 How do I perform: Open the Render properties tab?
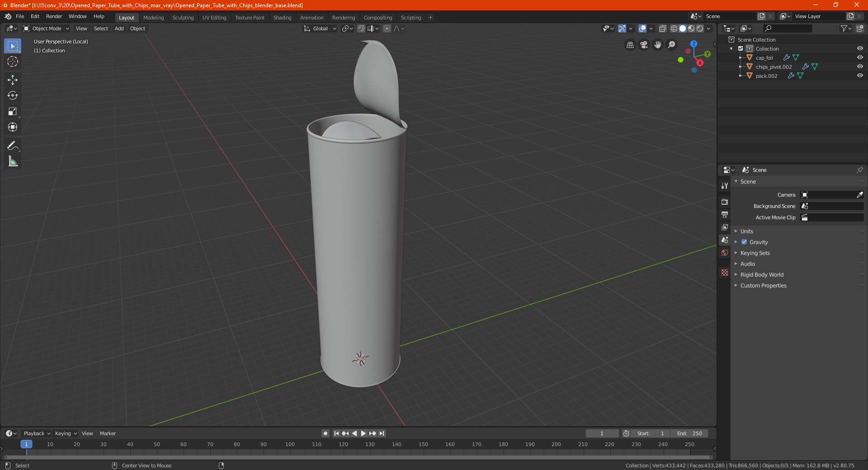[x=725, y=202]
